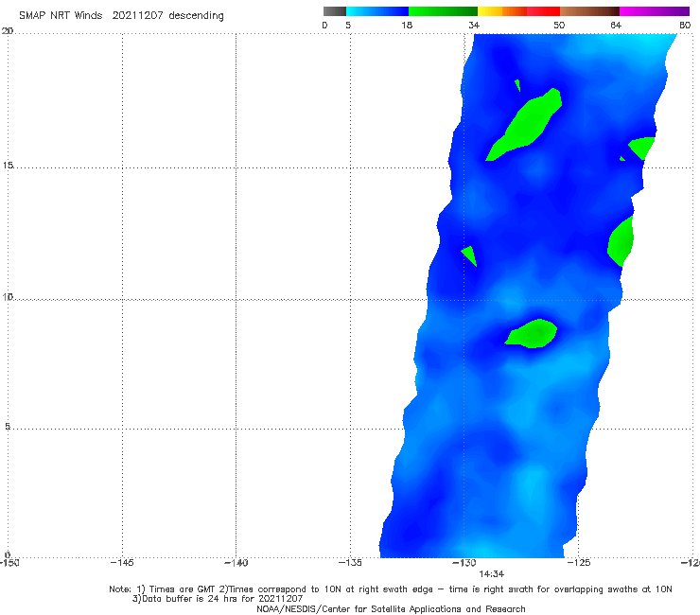Click the 'Data buffer is 24 hrs' note
This screenshot has width=700, height=615.
[218, 599]
